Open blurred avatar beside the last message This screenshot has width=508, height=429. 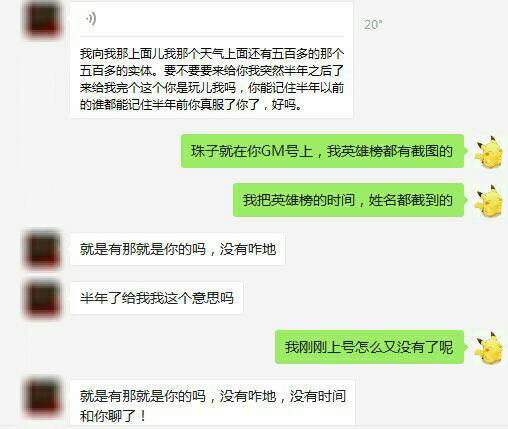43,396
